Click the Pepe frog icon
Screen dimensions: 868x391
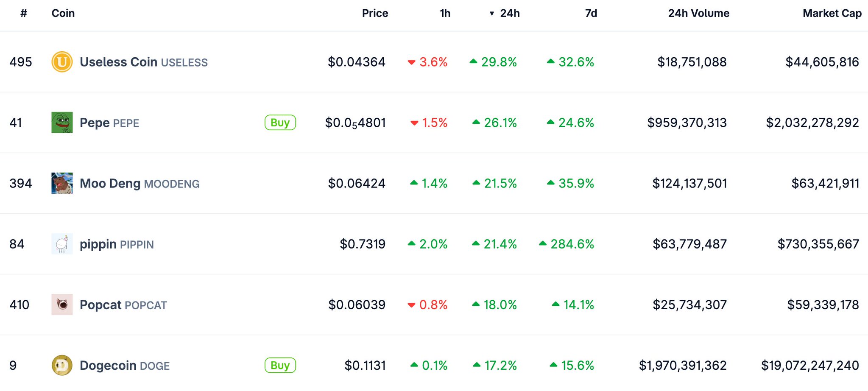tap(62, 123)
